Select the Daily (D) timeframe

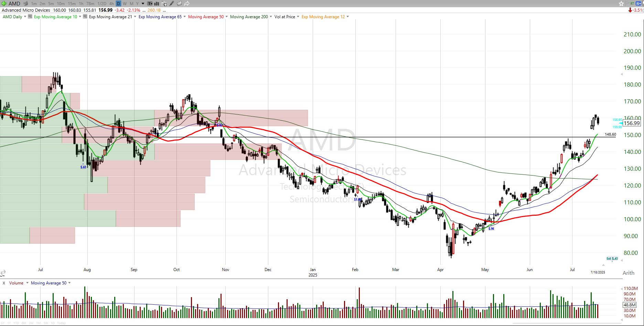point(118,3)
